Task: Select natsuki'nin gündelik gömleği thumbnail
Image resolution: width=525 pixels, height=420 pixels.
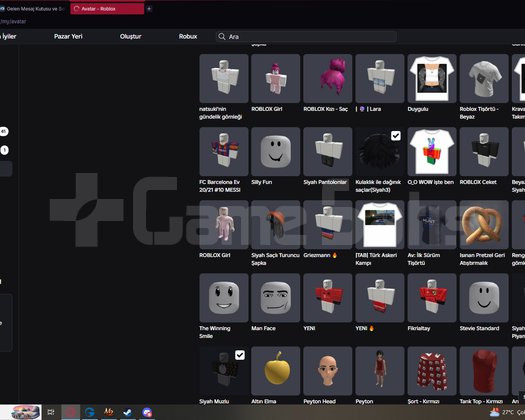Action: (224, 78)
